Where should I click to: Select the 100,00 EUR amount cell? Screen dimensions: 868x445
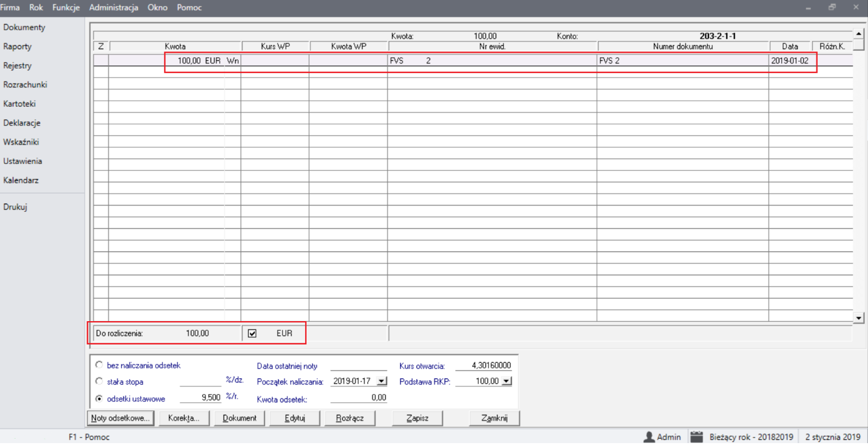tap(175, 61)
